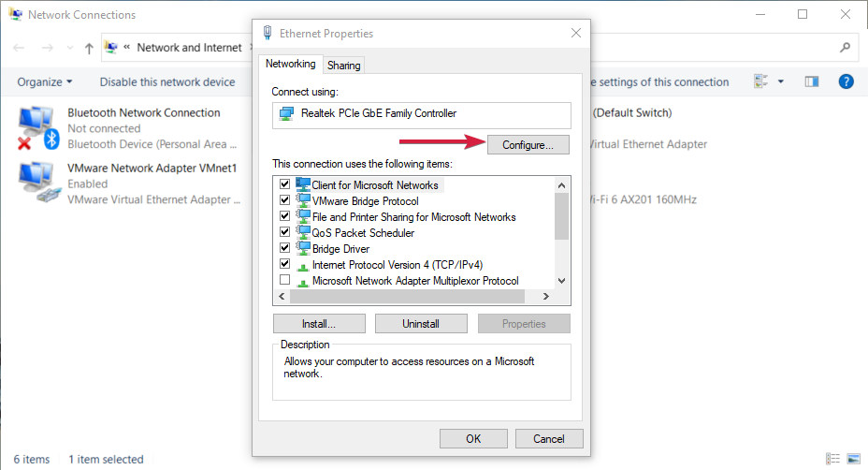The width and height of the screenshot is (868, 470).
Task: Go forward in Network Connections window
Action: [x=48, y=48]
